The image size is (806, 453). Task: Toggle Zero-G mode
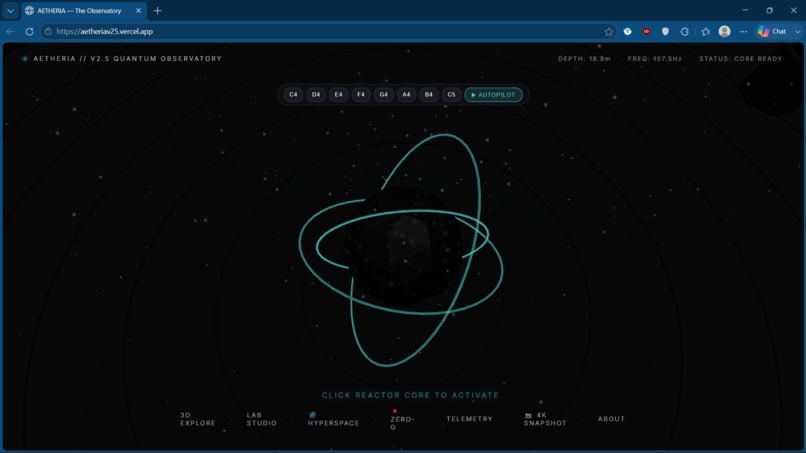point(402,420)
